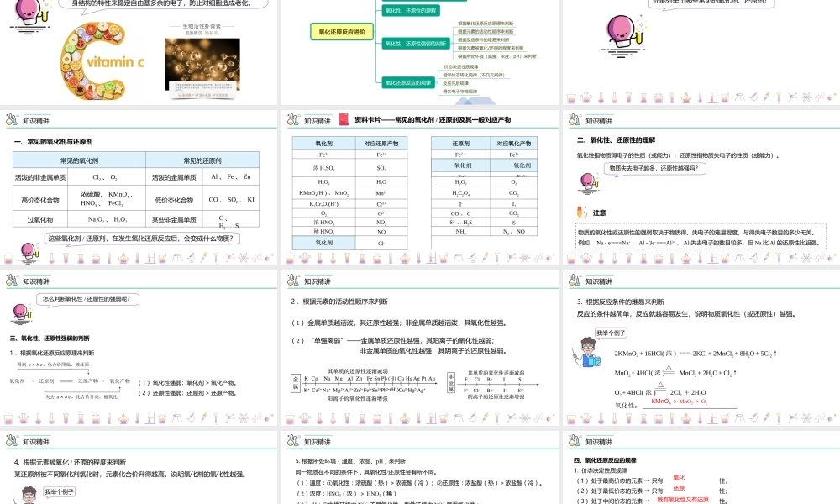Click the 低价态化合物 table cell
The height and width of the screenshot is (504, 840).
click(174, 200)
